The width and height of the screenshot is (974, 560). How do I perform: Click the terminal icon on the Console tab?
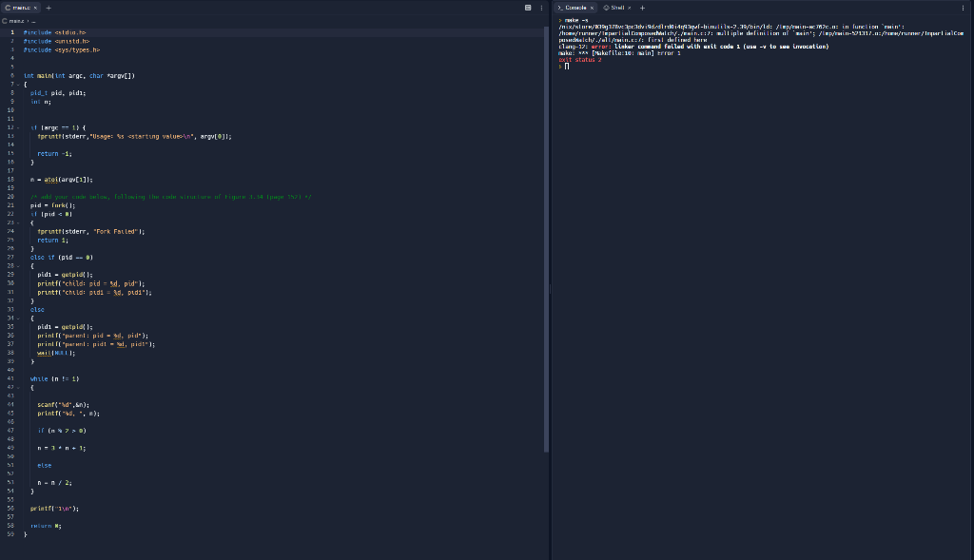560,8
